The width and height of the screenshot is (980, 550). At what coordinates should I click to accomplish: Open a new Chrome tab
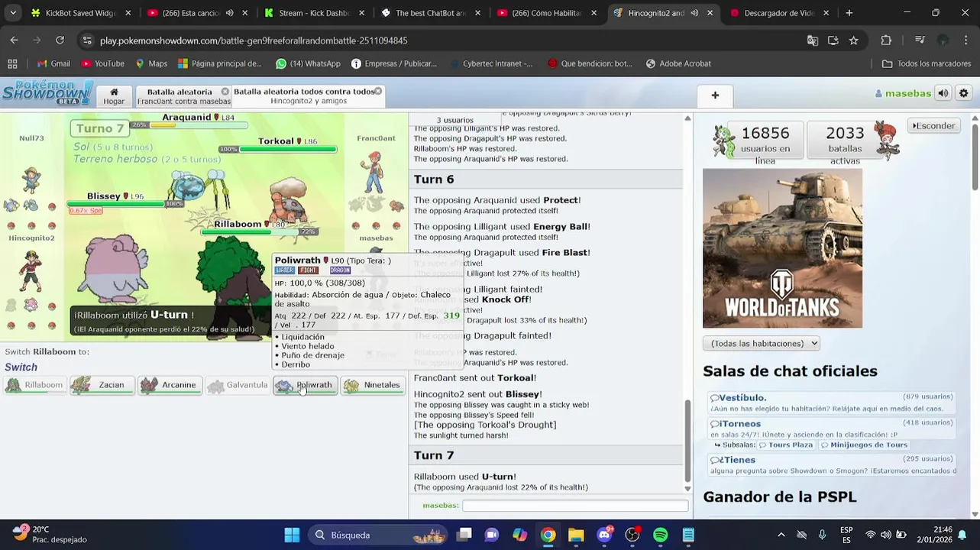point(849,13)
